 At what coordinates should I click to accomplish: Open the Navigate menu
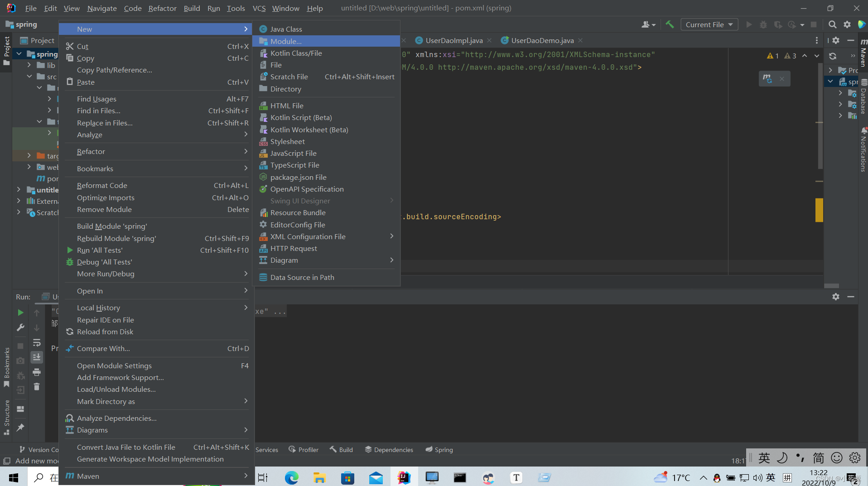(102, 8)
